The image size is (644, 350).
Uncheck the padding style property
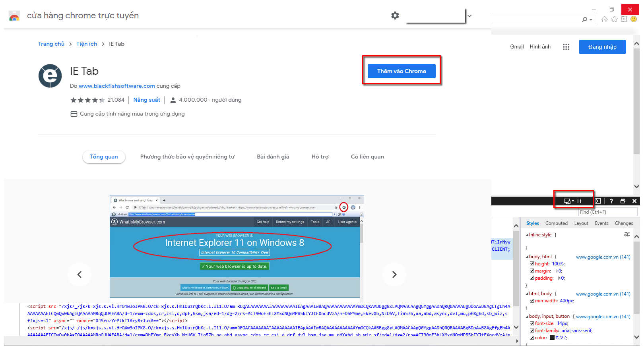click(x=532, y=278)
